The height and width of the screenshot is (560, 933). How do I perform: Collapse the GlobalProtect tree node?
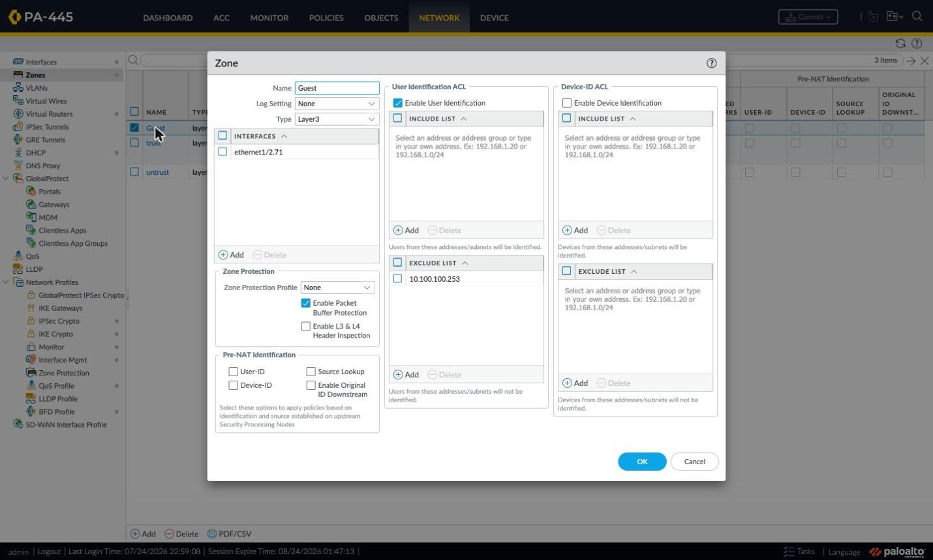click(x=6, y=179)
